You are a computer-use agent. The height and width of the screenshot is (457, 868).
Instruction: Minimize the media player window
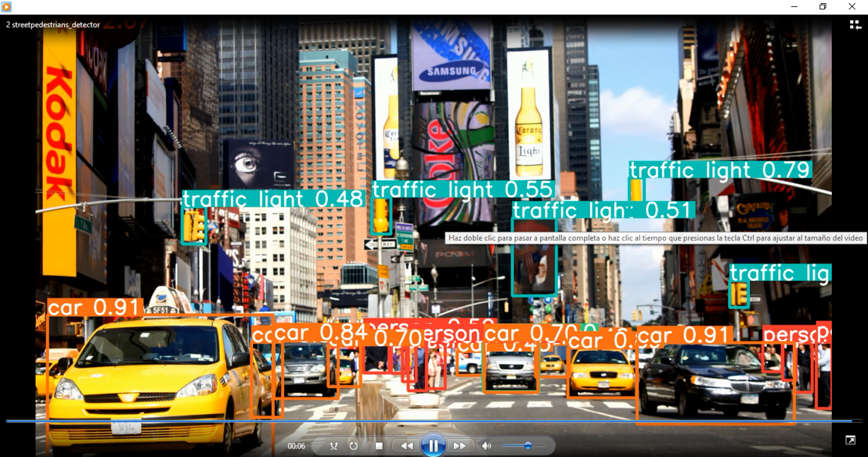[794, 7]
